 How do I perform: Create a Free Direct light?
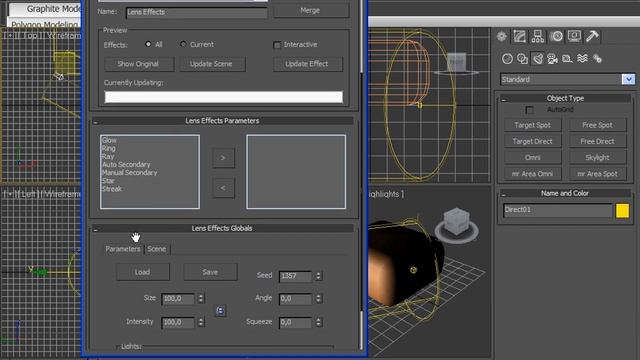coord(597,141)
